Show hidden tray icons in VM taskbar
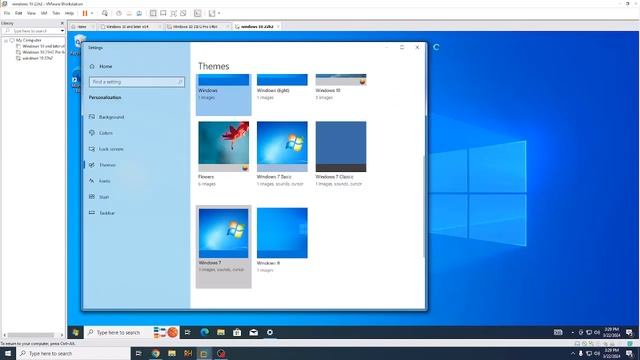 click(572, 332)
